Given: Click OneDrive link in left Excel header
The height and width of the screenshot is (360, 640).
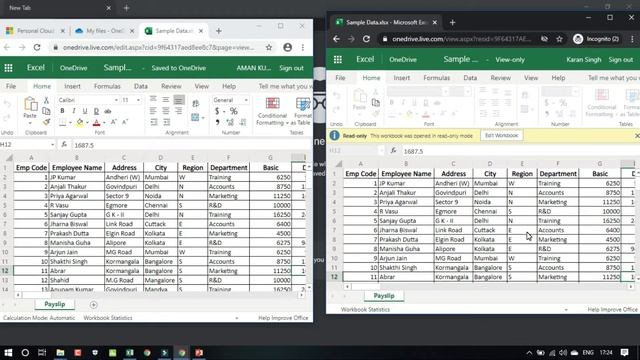Looking at the screenshot, I should (73, 68).
